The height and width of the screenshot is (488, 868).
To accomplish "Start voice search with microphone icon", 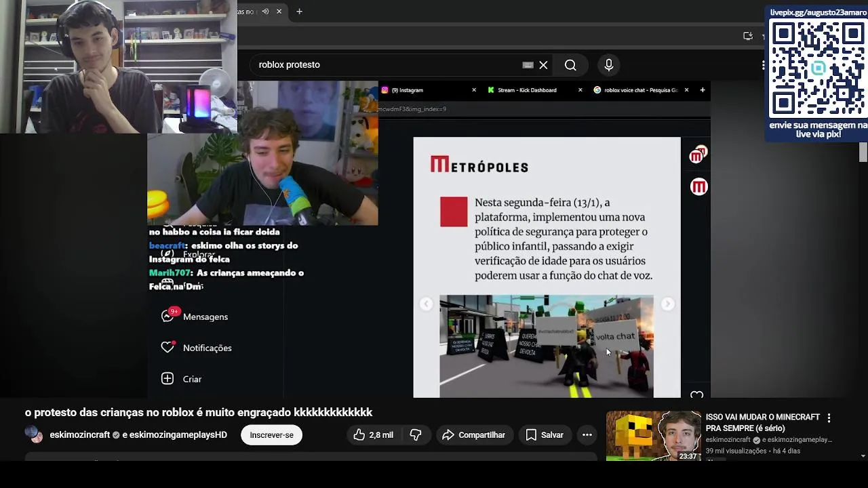I will [609, 65].
